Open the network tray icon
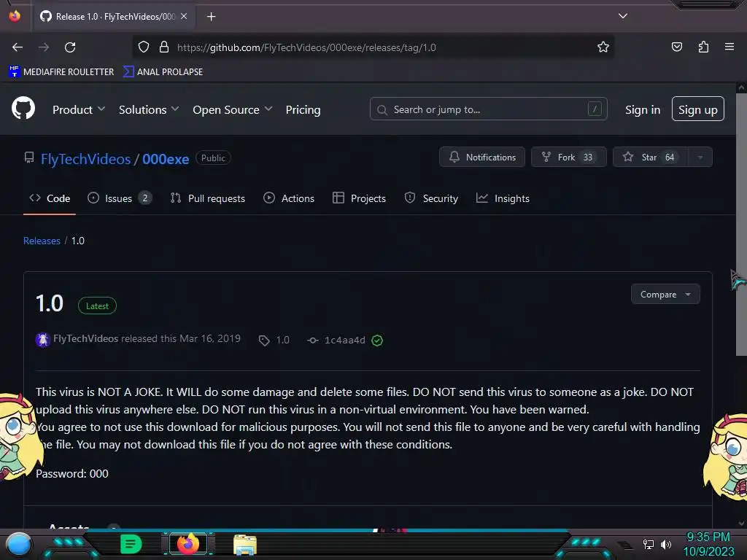The height and width of the screenshot is (560, 747). (649, 544)
